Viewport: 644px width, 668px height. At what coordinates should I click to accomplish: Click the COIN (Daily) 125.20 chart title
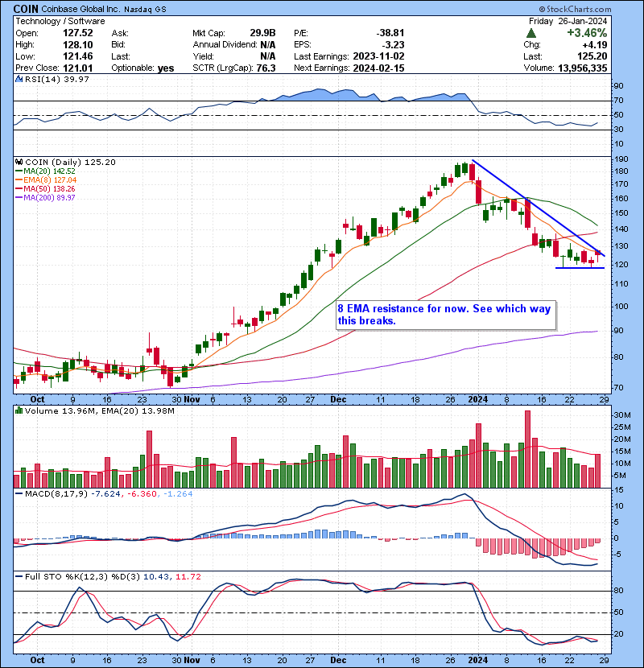click(70, 163)
